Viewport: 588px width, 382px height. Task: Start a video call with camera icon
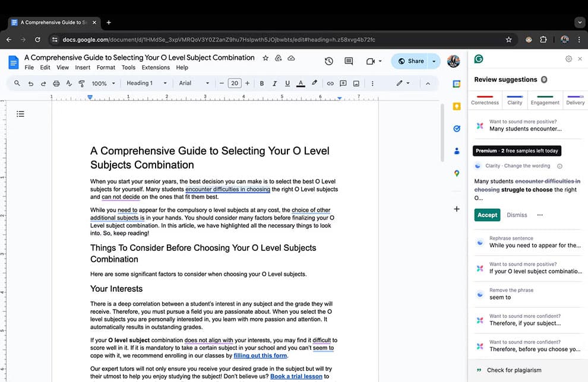coord(371,61)
